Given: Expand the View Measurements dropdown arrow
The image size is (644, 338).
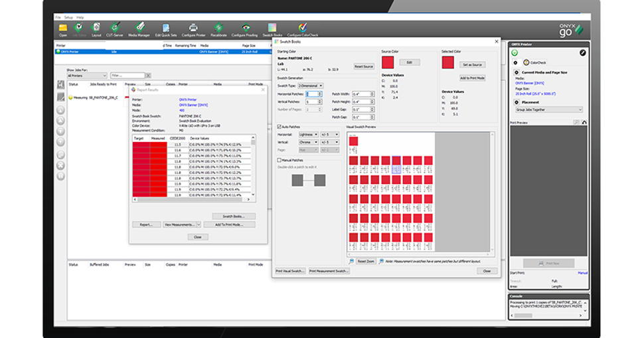Looking at the screenshot, I should [199, 224].
